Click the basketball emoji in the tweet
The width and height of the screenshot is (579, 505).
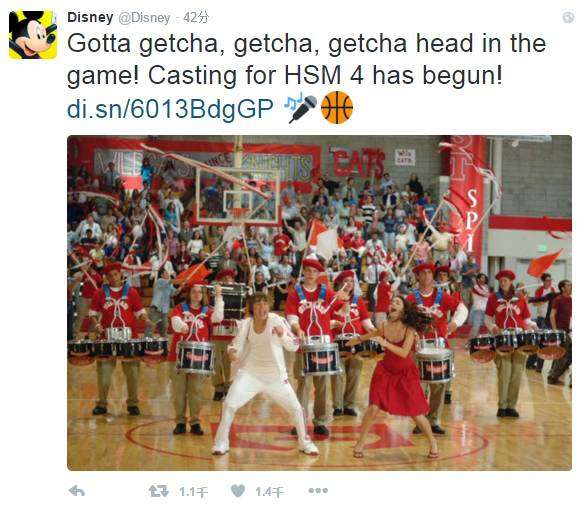click(x=337, y=107)
